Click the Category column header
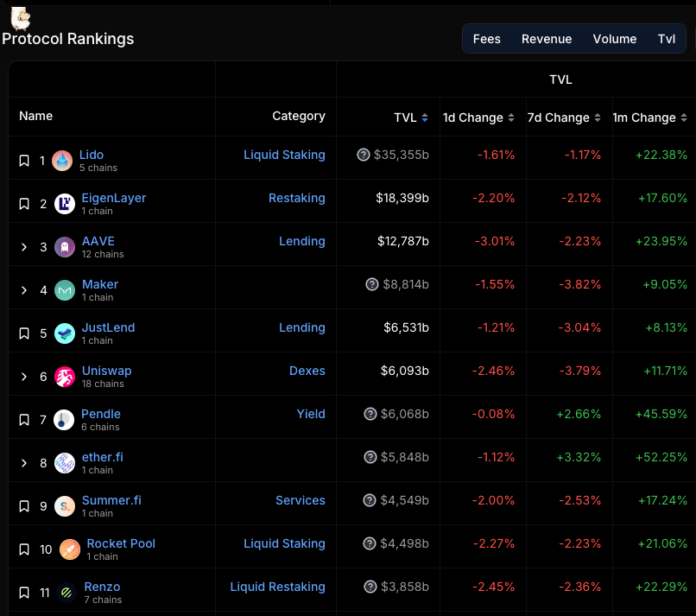The height and width of the screenshot is (616, 696). coord(299,117)
